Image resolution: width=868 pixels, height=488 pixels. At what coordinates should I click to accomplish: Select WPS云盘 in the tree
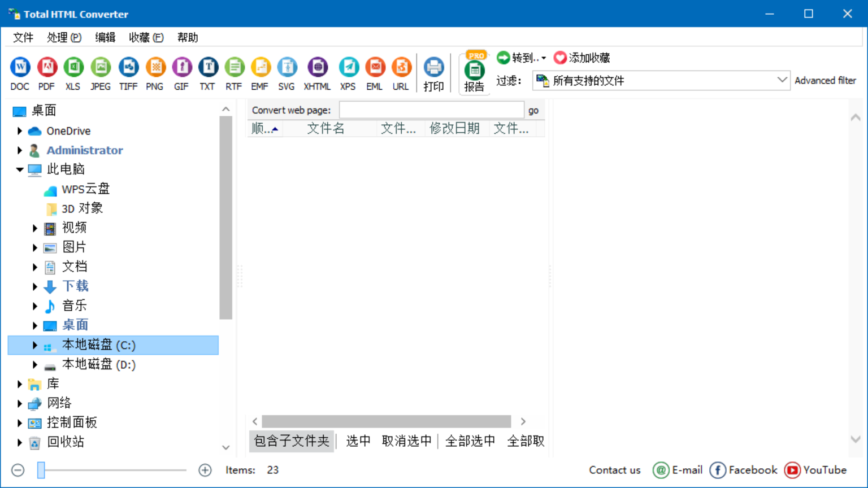86,189
